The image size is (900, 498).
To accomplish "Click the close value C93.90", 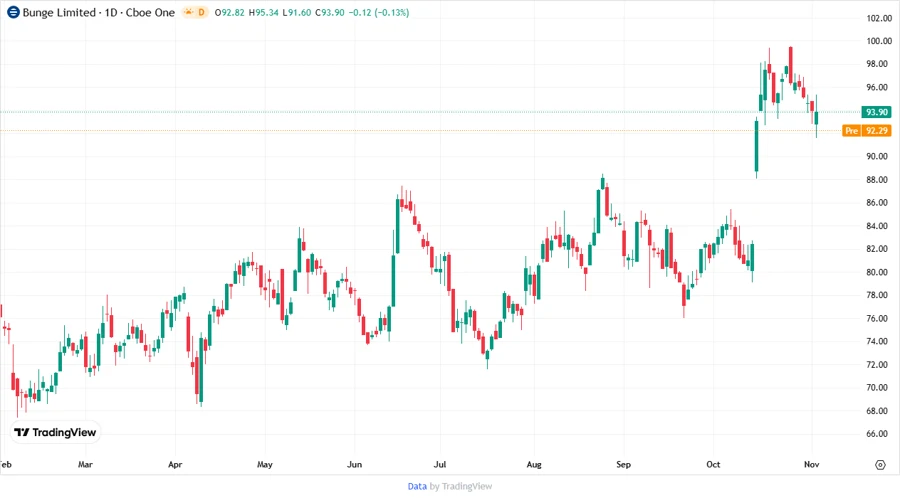I will pyautogui.click(x=330, y=12).
